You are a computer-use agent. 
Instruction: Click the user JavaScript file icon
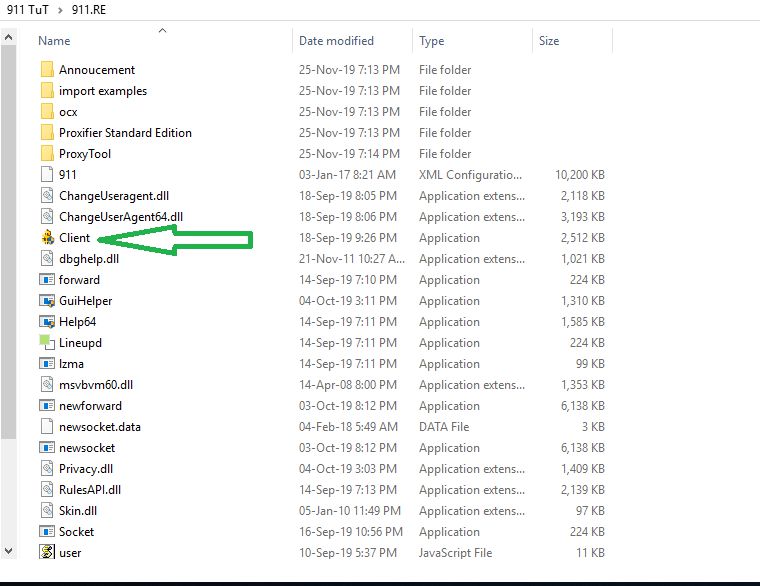[47, 552]
